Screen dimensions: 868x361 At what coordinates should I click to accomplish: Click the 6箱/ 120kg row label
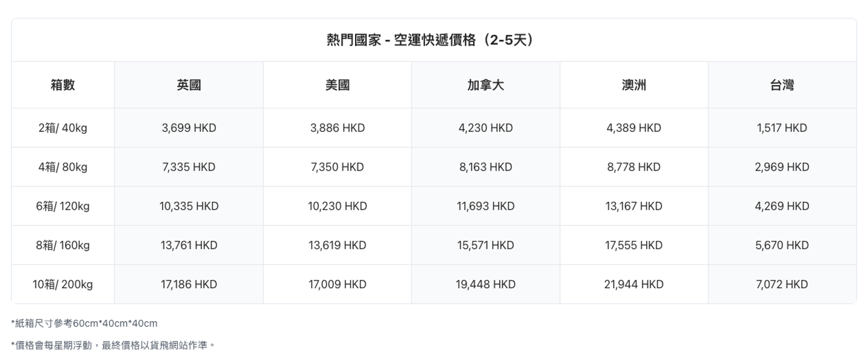(x=63, y=206)
